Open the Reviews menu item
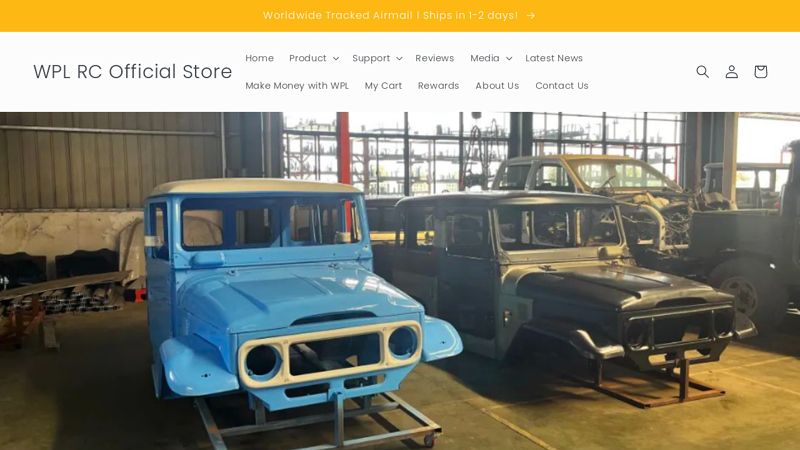Screen dimensions: 800x450 pos(435,58)
